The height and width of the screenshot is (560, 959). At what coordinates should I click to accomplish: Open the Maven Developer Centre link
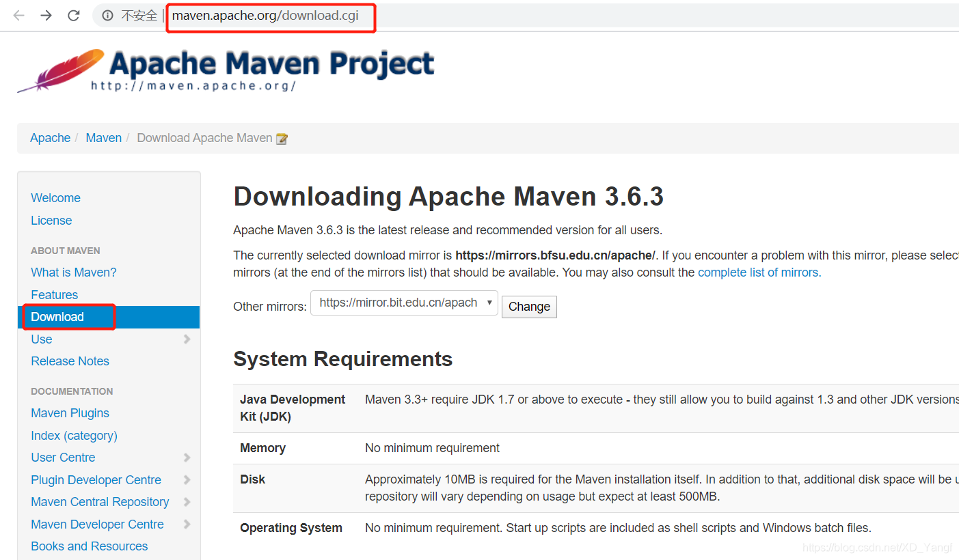click(x=98, y=524)
